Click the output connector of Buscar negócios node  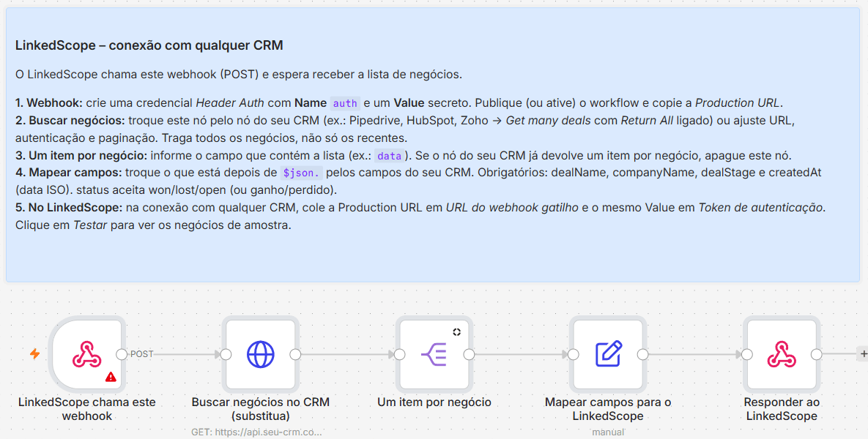[296, 354]
